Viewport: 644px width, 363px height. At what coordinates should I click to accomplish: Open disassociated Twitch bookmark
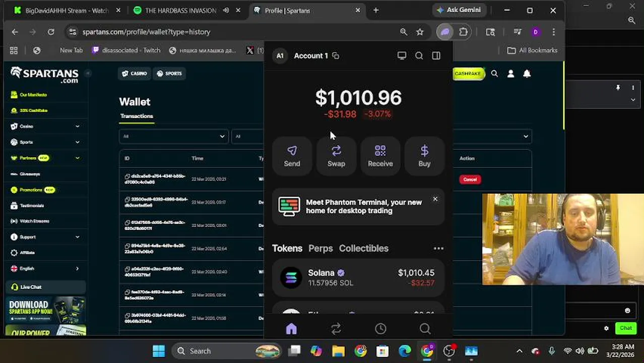click(126, 50)
